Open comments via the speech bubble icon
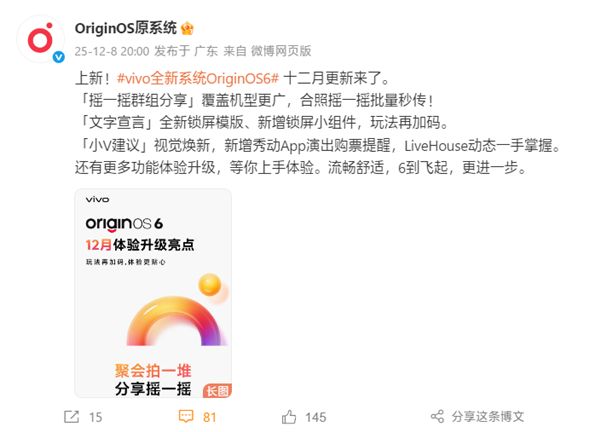 (x=186, y=417)
